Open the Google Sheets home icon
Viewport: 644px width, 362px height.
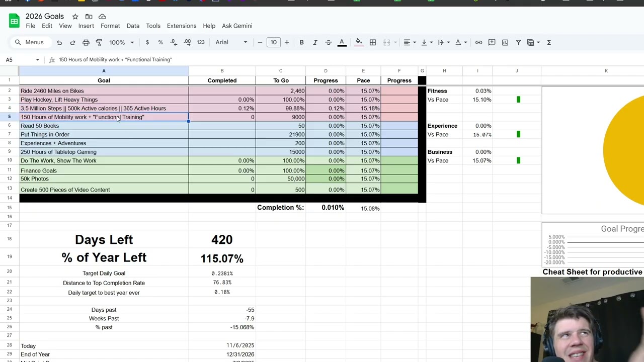pyautogui.click(x=14, y=21)
